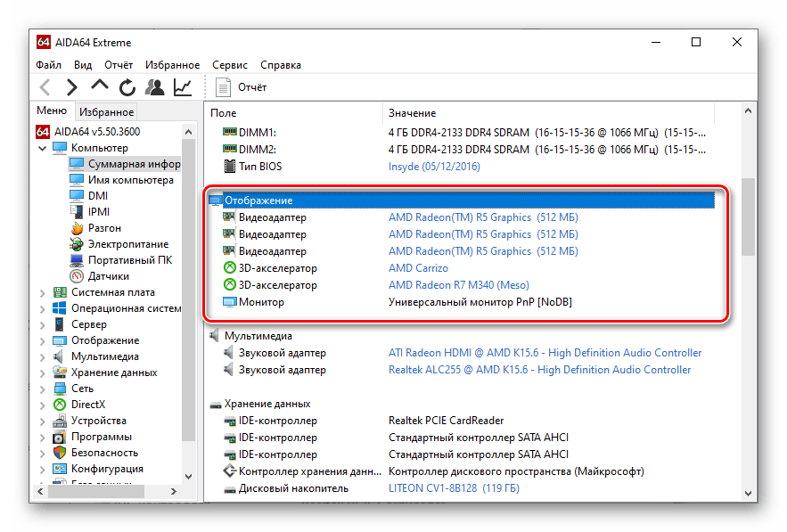Select the Разгон overclock tree item

point(104,228)
